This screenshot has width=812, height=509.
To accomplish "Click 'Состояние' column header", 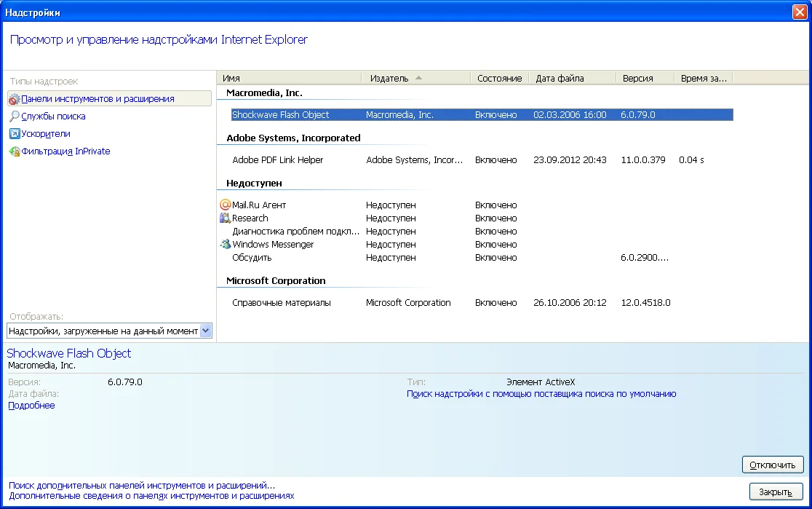I will 499,78.
